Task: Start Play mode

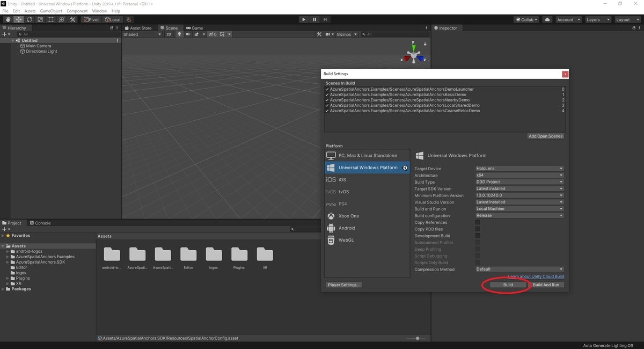Action: click(x=304, y=19)
